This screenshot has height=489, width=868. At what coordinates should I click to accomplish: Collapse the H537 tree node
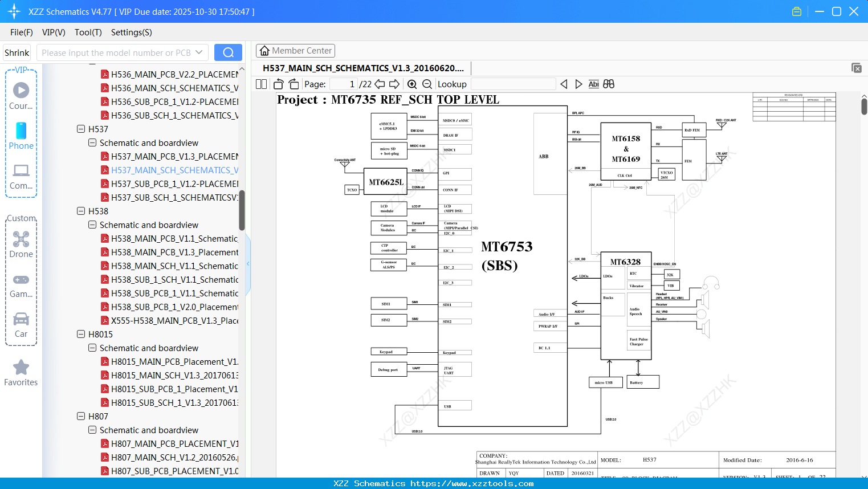(81, 129)
